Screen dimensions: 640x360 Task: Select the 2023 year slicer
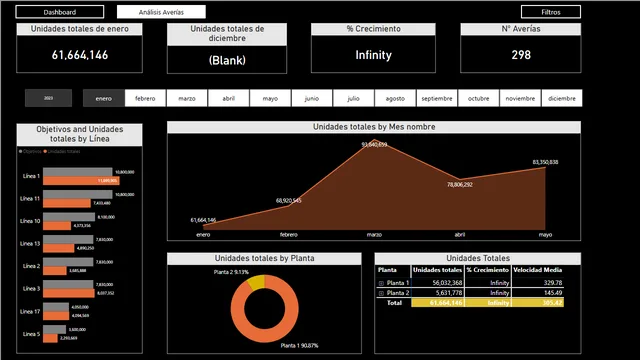point(48,98)
